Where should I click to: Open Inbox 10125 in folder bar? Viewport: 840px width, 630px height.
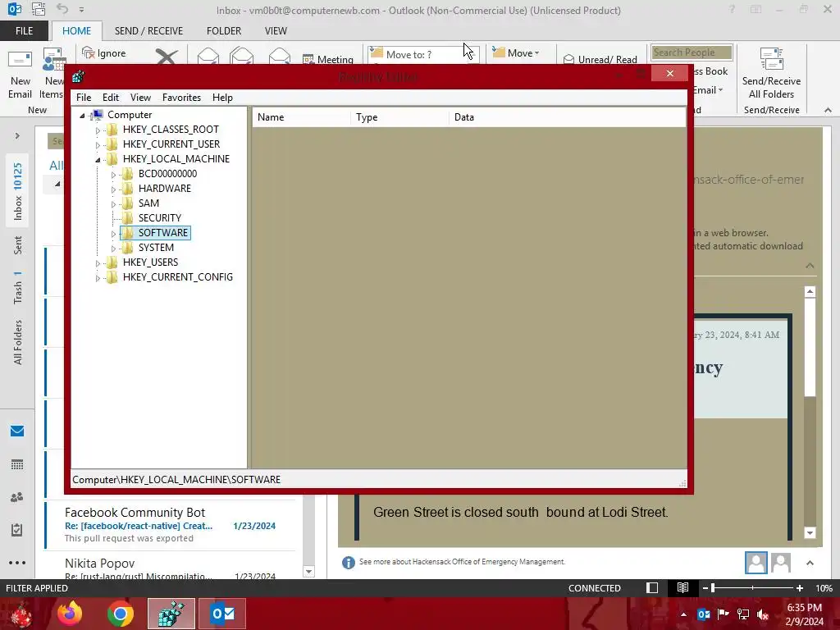click(18, 192)
